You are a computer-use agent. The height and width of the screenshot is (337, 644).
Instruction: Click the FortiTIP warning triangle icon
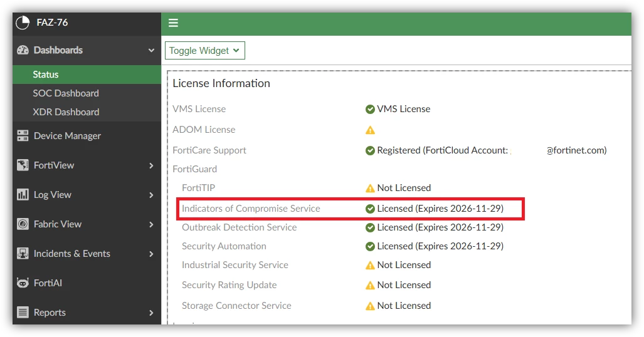pyautogui.click(x=370, y=189)
